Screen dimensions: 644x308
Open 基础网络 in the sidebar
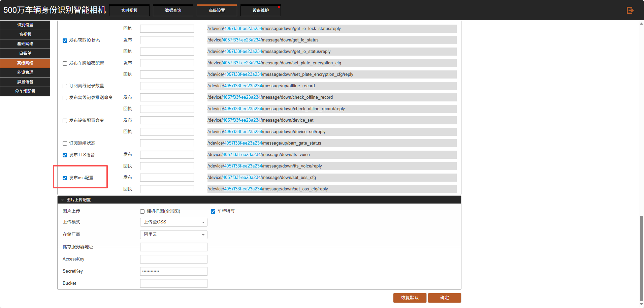tap(25, 44)
